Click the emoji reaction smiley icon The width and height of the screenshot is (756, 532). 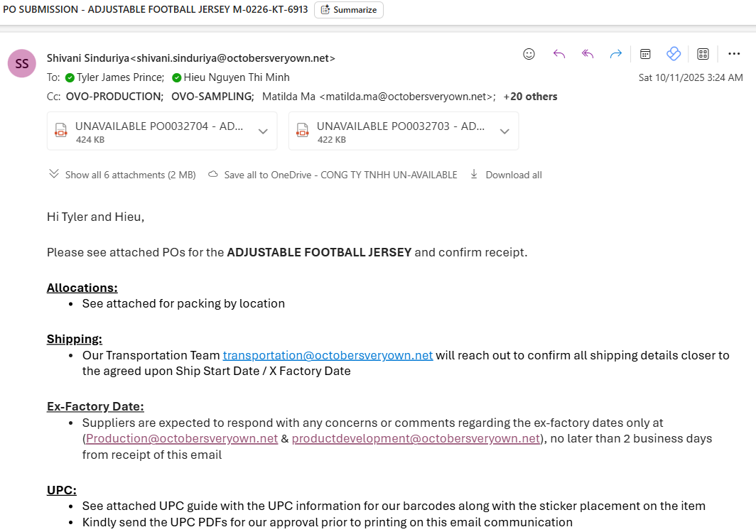tap(529, 54)
